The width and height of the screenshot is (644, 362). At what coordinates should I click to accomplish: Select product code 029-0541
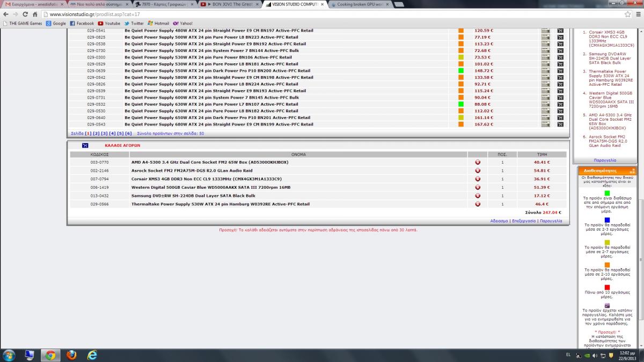97,31
